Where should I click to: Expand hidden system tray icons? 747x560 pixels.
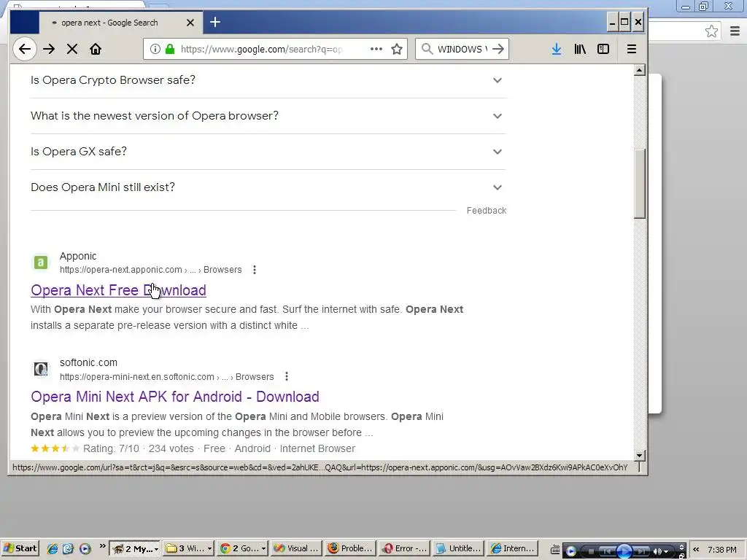[x=696, y=549]
